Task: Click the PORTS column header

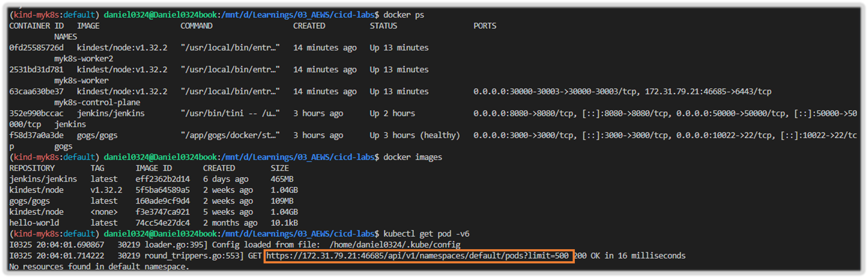Action: point(485,26)
